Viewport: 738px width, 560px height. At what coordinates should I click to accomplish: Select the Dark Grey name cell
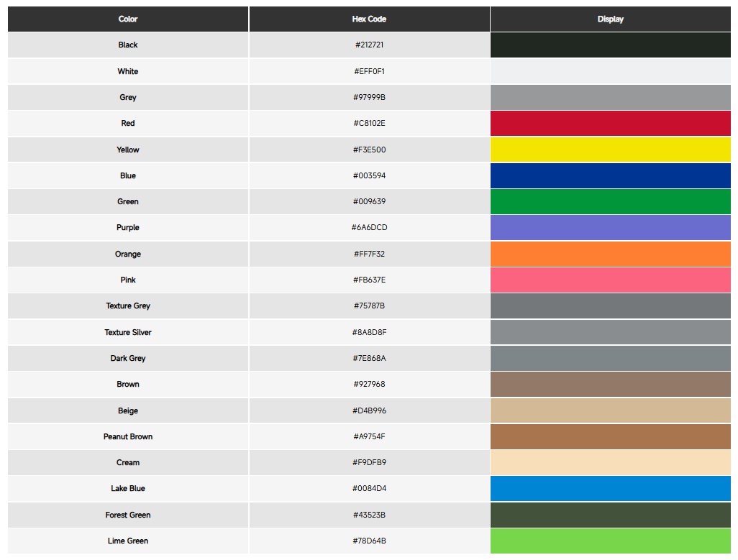click(x=128, y=358)
